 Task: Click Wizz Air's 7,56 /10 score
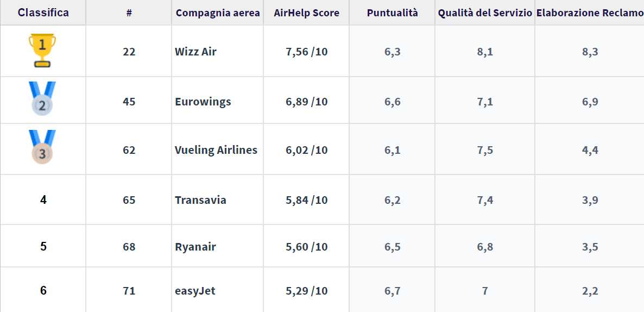[306, 52]
